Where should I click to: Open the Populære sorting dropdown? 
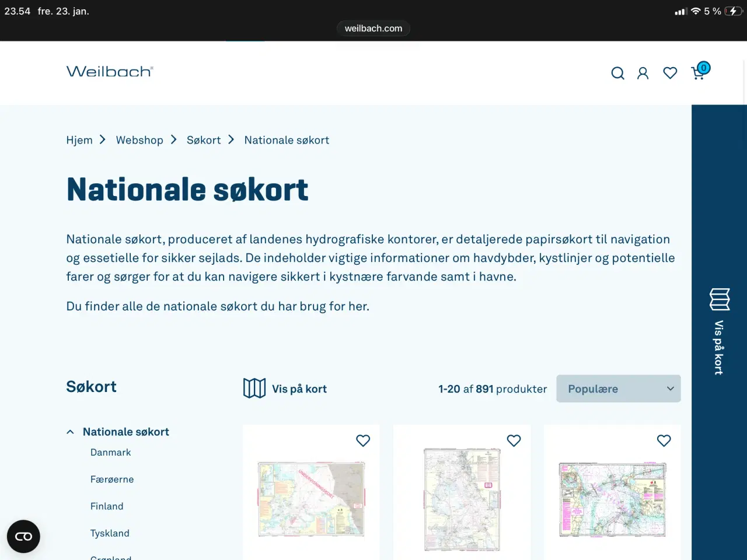click(618, 388)
